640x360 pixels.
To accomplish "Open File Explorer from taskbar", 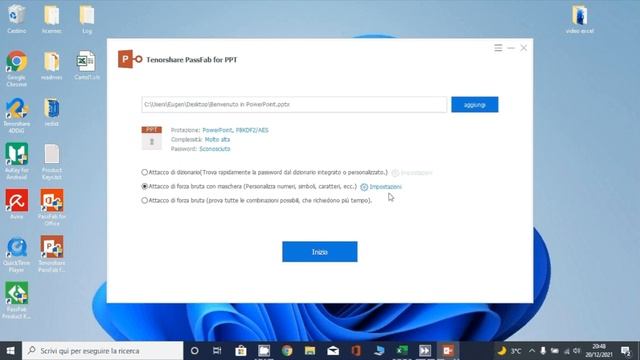I will 310,351.
